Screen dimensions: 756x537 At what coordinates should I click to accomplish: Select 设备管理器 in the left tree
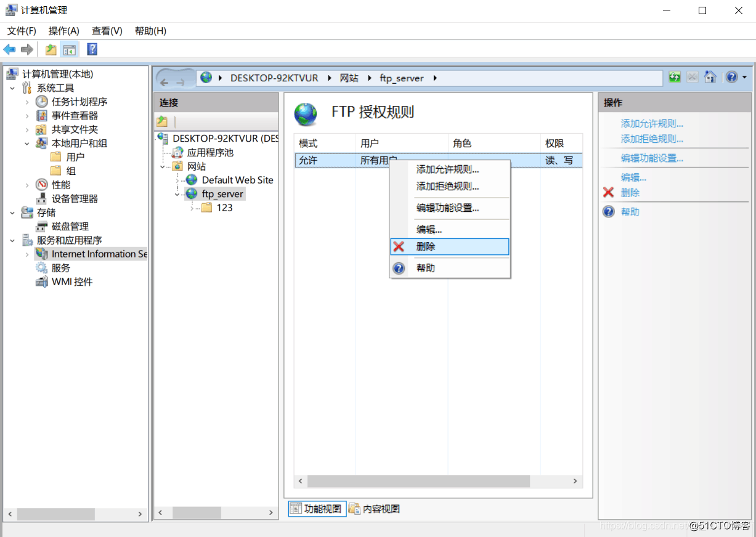[75, 198]
